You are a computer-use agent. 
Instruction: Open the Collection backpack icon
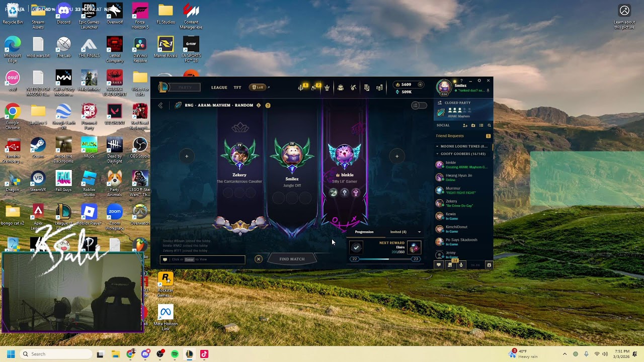pyautogui.click(x=340, y=87)
